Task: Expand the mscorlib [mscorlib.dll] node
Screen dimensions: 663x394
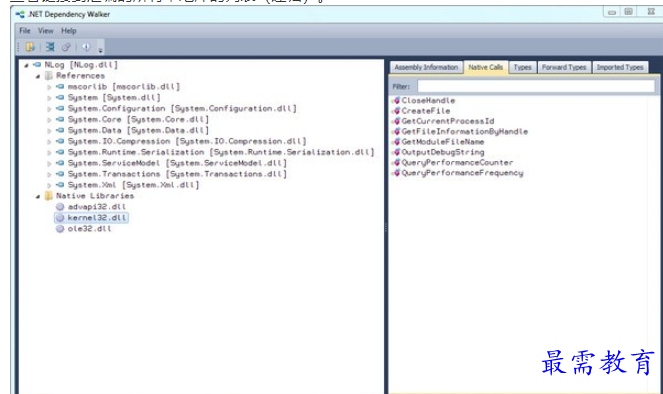Action: (49, 87)
